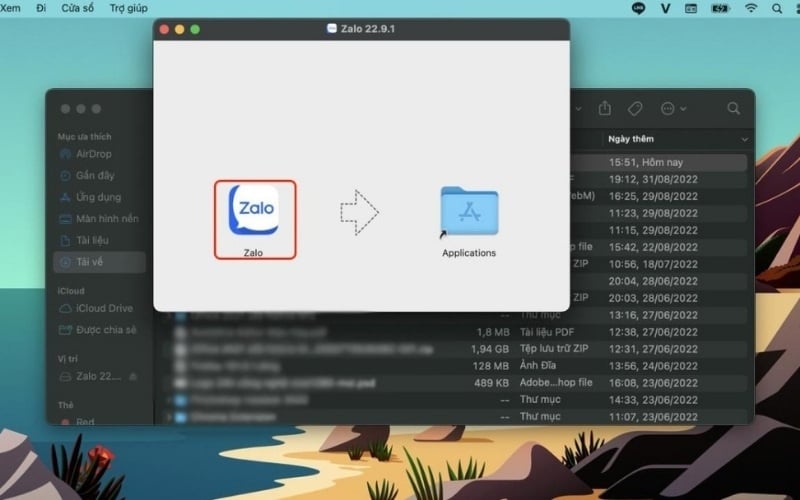Open the Đi menu

41,8
